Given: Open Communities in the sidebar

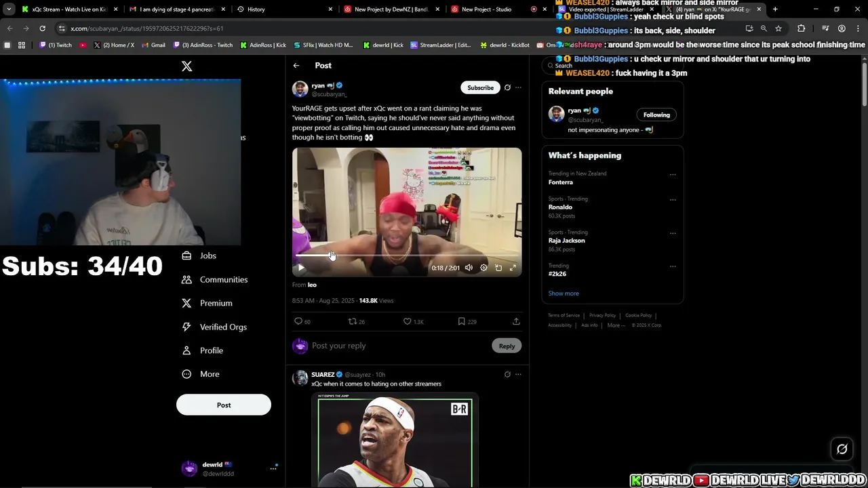Looking at the screenshot, I should 214,279.
